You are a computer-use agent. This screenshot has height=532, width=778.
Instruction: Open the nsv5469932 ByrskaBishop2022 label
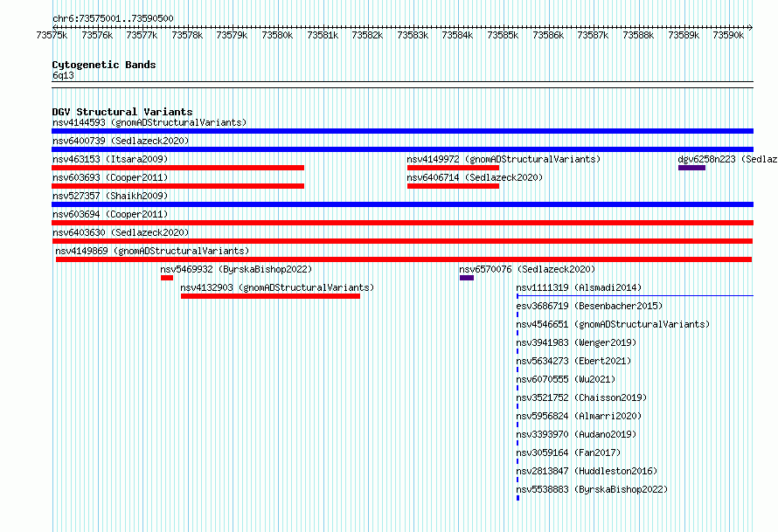[x=236, y=269]
